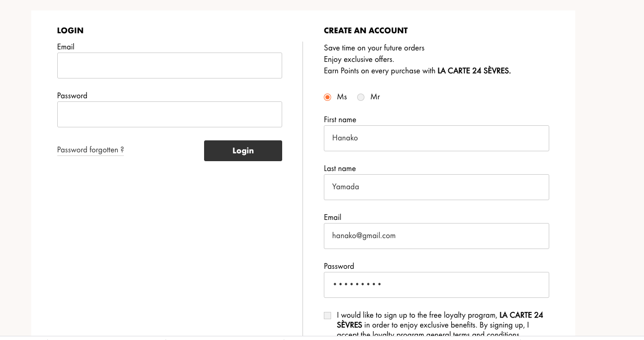Viewport: 644px width, 340px height.
Task: Click the masked Password field in Create Account
Action: point(436,285)
